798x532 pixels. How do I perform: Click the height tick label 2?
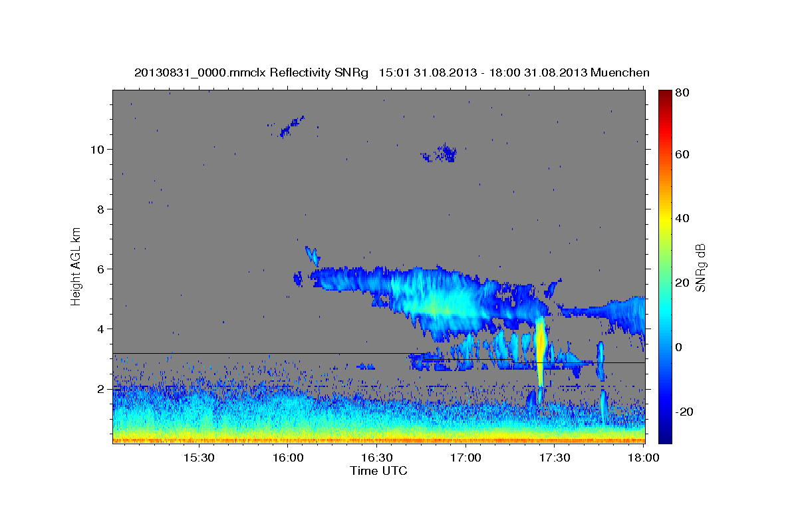(102, 388)
